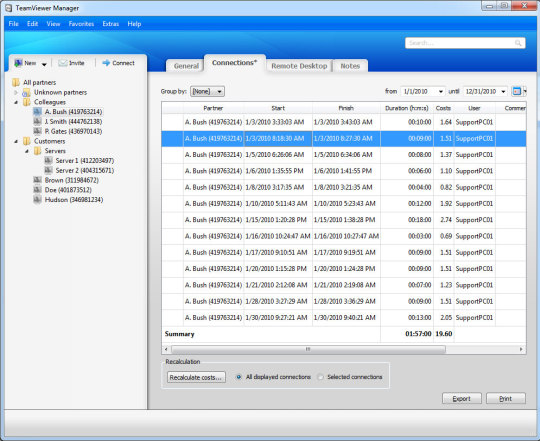Screen dimensions: 540x441
Task: Sort by the User column header
Action: click(x=474, y=108)
